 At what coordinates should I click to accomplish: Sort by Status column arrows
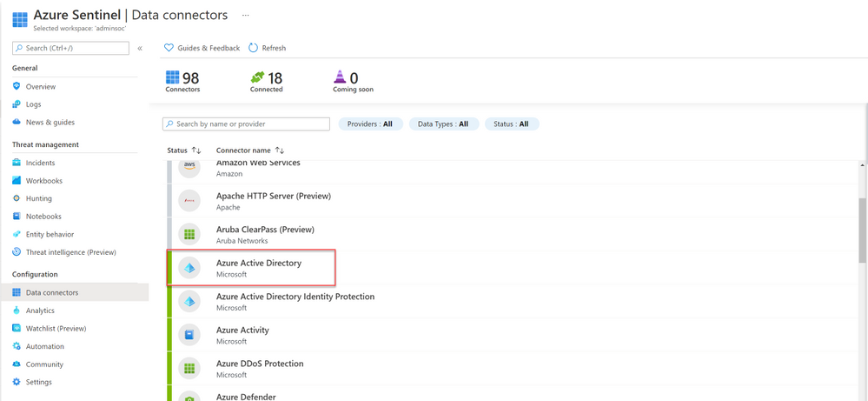click(196, 150)
